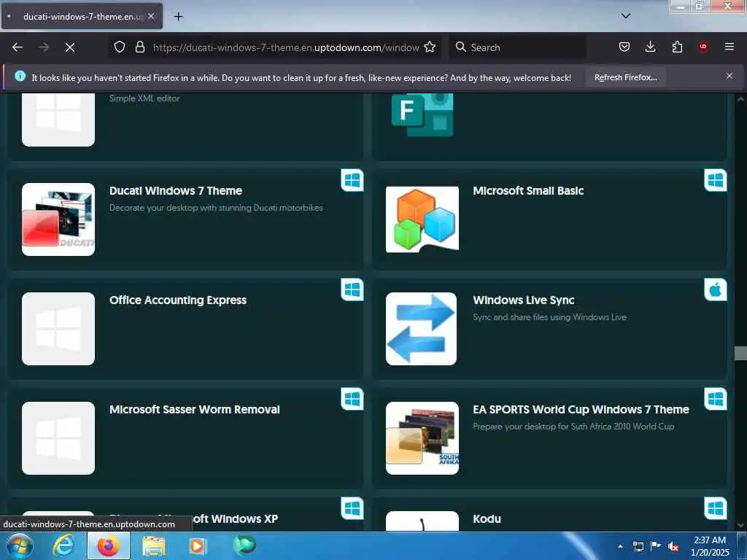Click Windows badge on EA SPORTS card

click(x=716, y=399)
